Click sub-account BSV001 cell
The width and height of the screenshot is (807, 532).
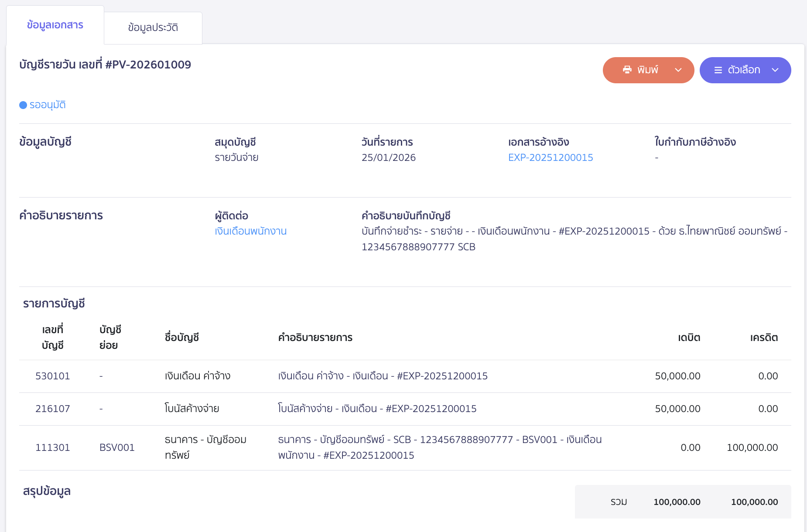click(x=117, y=447)
